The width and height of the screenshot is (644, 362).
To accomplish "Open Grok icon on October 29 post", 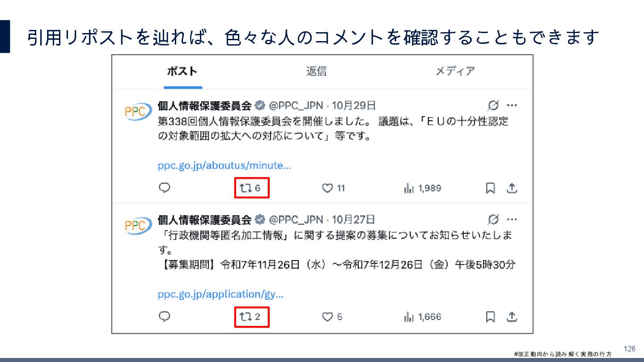I will click(493, 105).
